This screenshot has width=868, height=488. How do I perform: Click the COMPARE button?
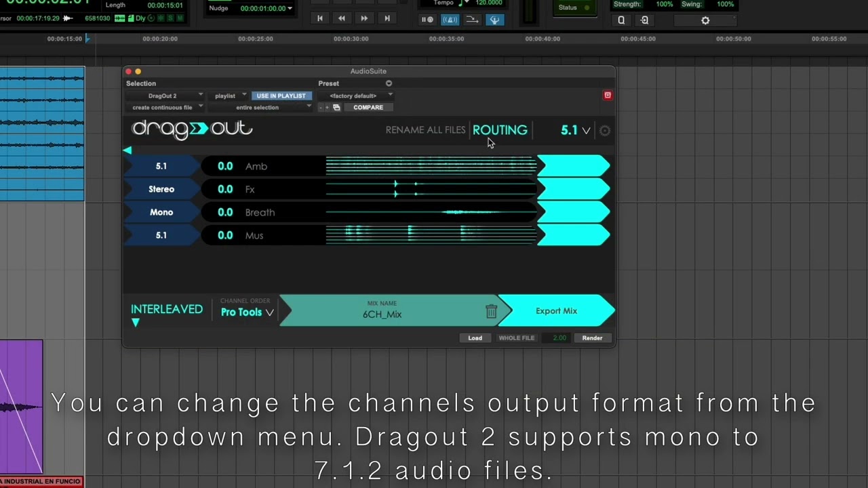pyautogui.click(x=368, y=108)
